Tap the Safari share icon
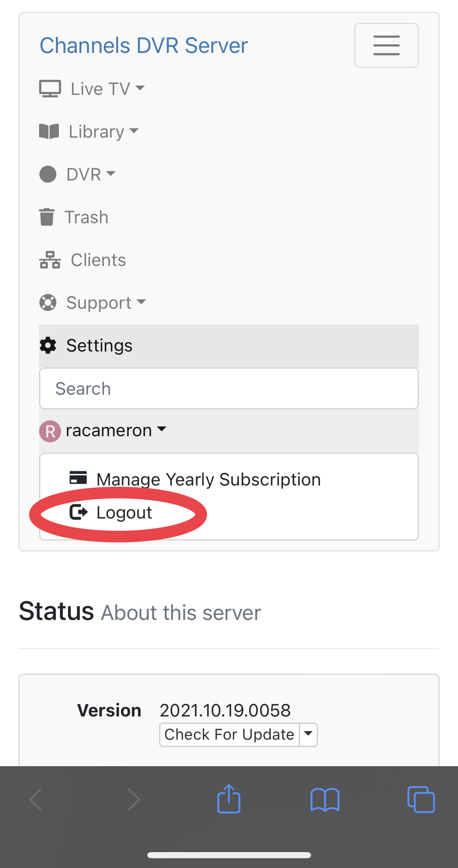Screen dimensions: 458x868 tap(228, 799)
